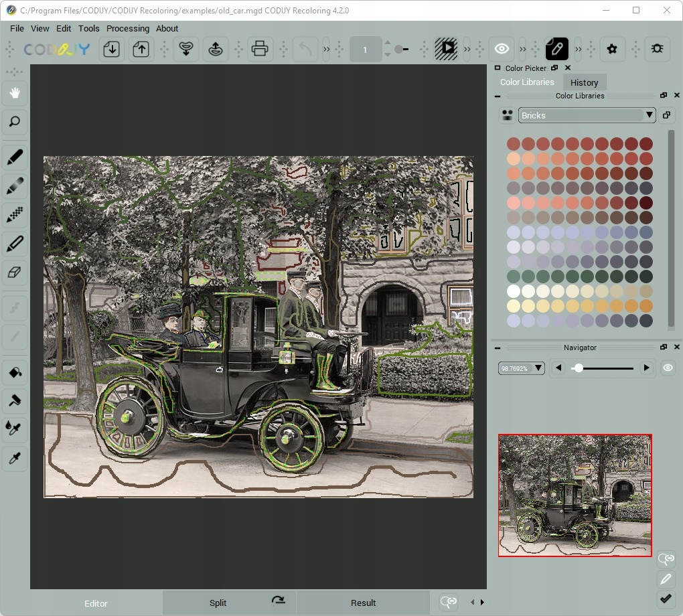Image resolution: width=683 pixels, height=616 pixels.
Task: Select the paint roller tool
Action: pos(14,400)
